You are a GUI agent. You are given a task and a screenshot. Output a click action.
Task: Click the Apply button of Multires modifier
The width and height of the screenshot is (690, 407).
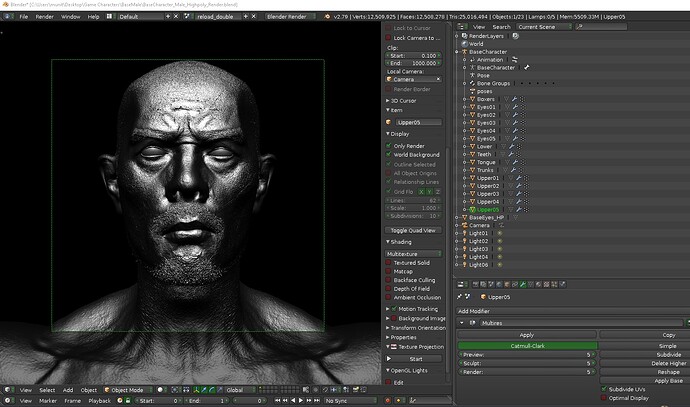coord(527,335)
